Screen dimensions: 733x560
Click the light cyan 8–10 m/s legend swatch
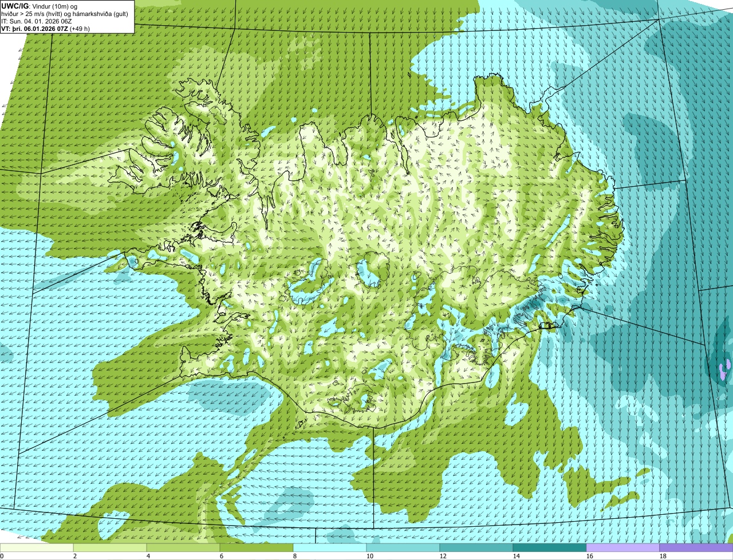330,547
